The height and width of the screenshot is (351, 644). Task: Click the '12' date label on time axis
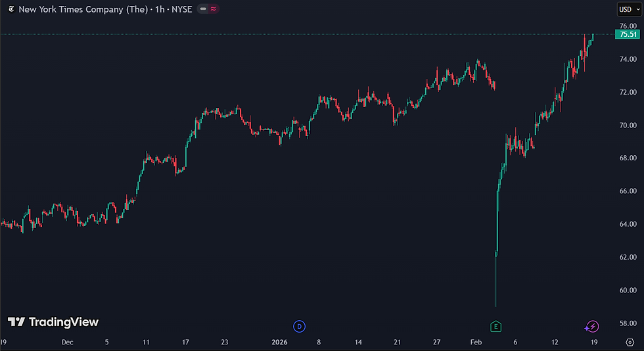point(555,342)
